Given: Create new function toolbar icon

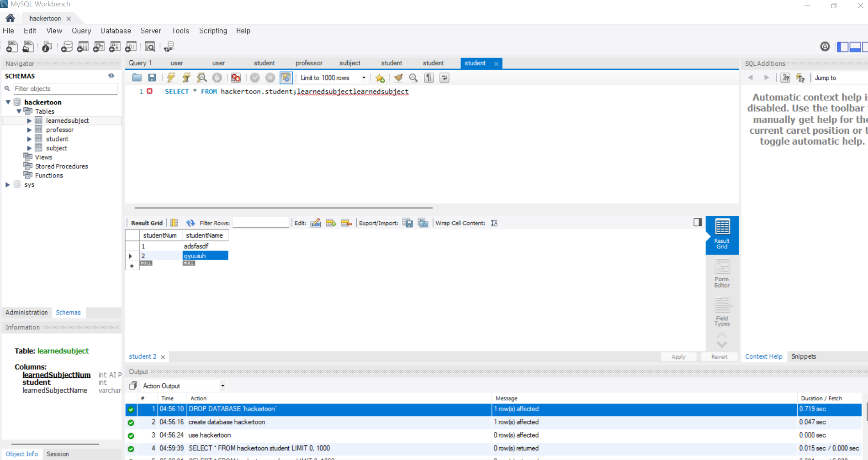Looking at the screenshot, I should pyautogui.click(x=131, y=47).
